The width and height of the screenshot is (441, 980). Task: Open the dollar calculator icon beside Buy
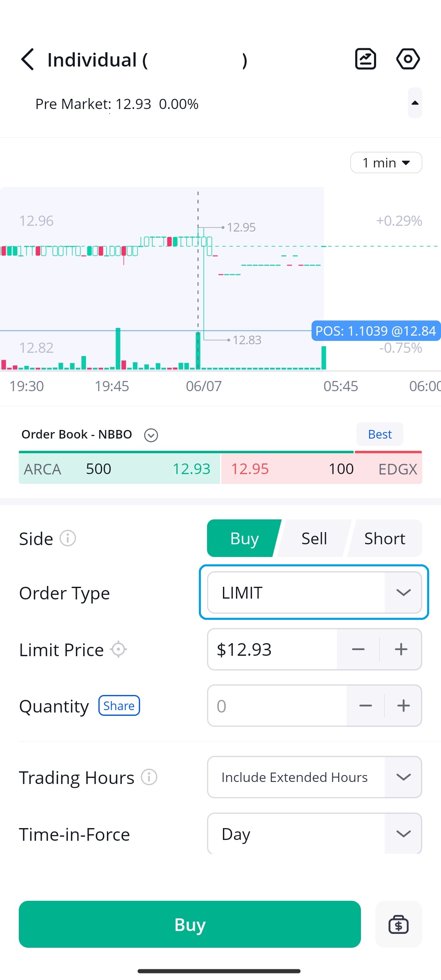(399, 924)
